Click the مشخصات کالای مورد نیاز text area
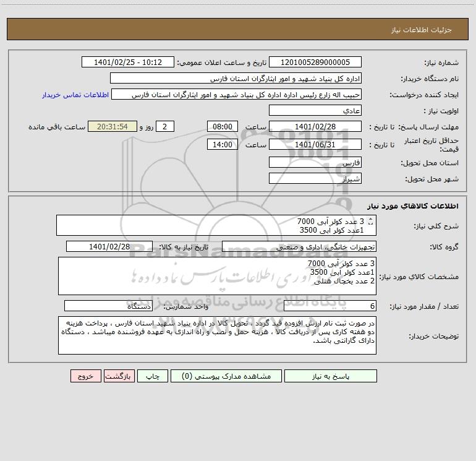 point(217,276)
